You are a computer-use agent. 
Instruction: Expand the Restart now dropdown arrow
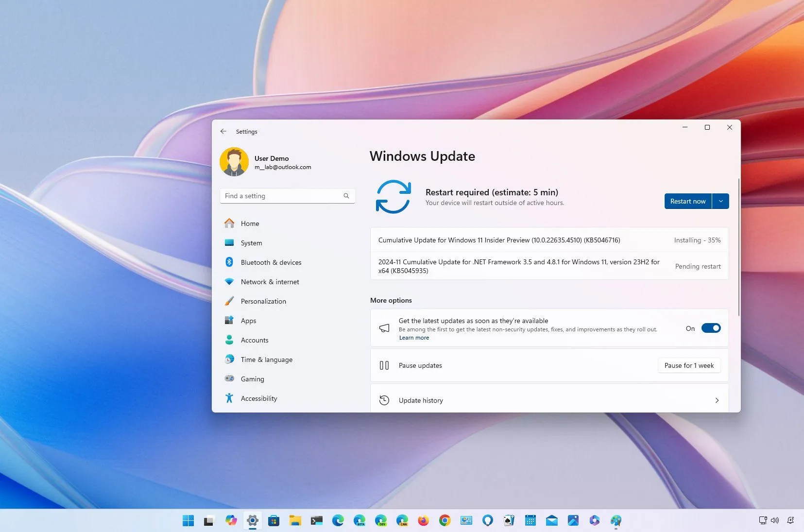tap(721, 201)
